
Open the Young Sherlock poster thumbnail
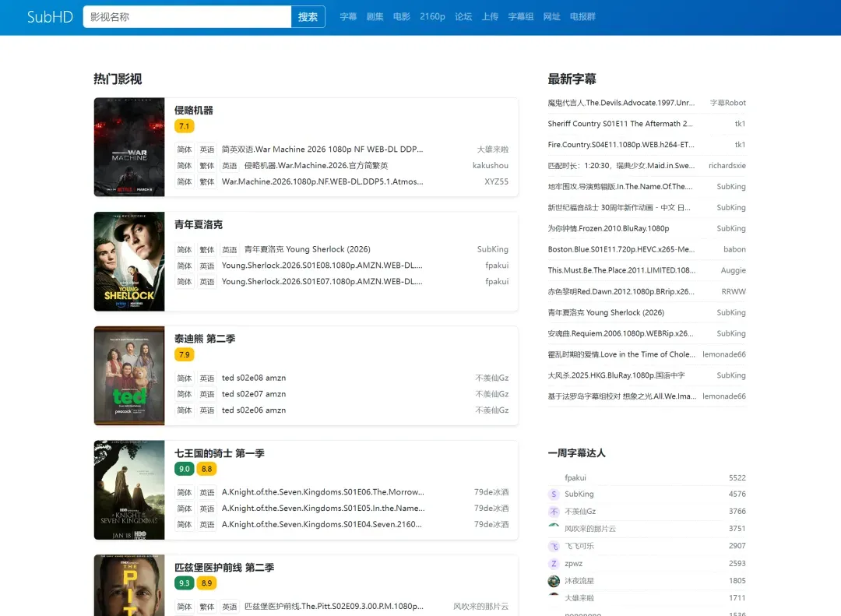tap(129, 262)
